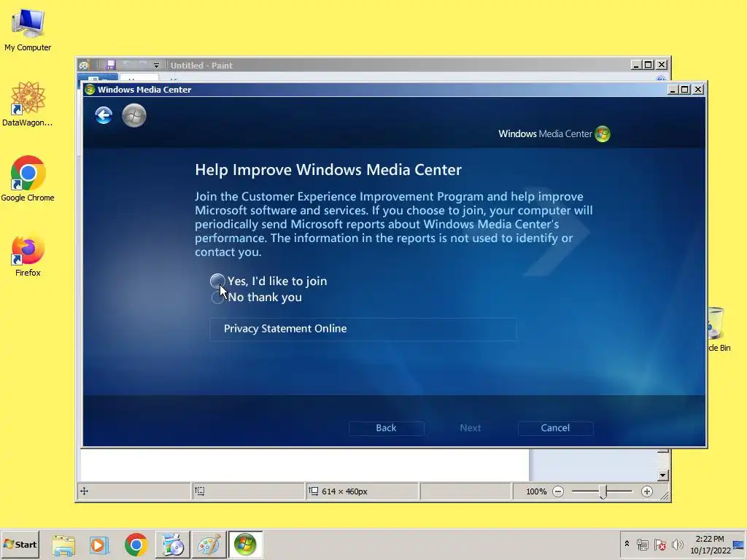This screenshot has width=747, height=560.
Task: Open Action Center flag tray icon
Action: coord(659,544)
